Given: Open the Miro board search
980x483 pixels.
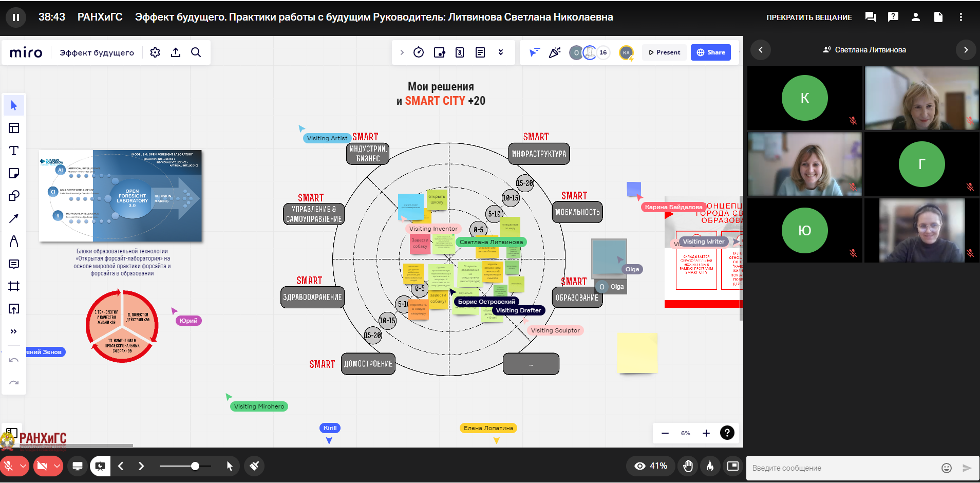Looking at the screenshot, I should 196,52.
